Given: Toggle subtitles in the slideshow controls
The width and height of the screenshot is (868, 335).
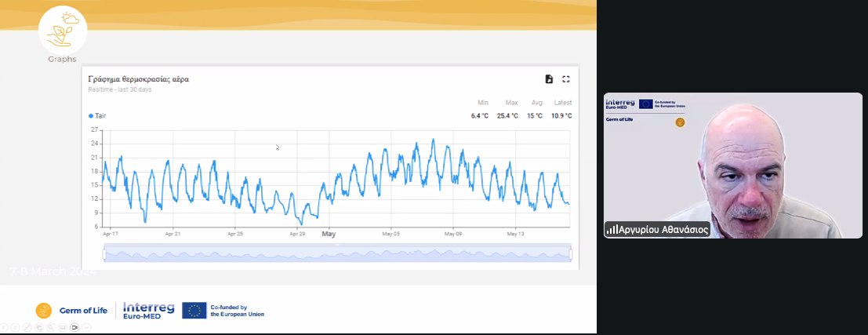Looking at the screenshot, I should [x=63, y=326].
